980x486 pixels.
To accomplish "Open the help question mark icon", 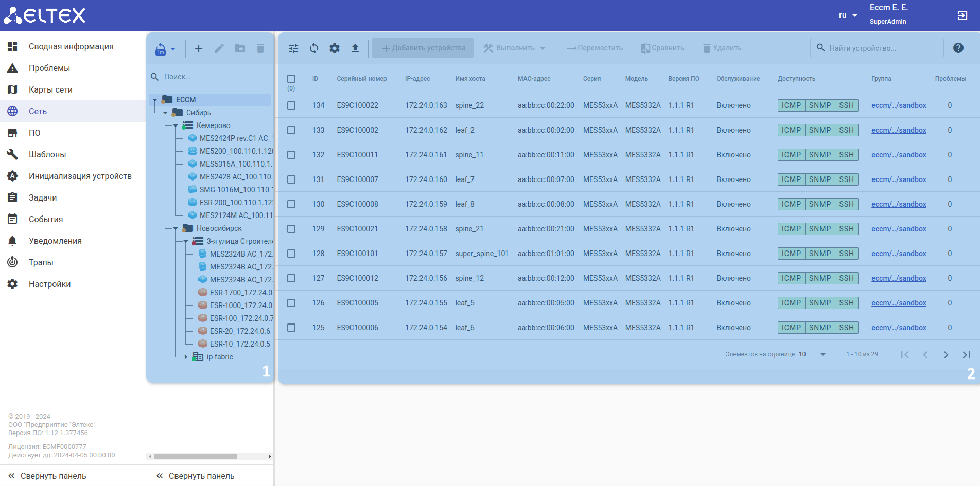I will tap(958, 48).
